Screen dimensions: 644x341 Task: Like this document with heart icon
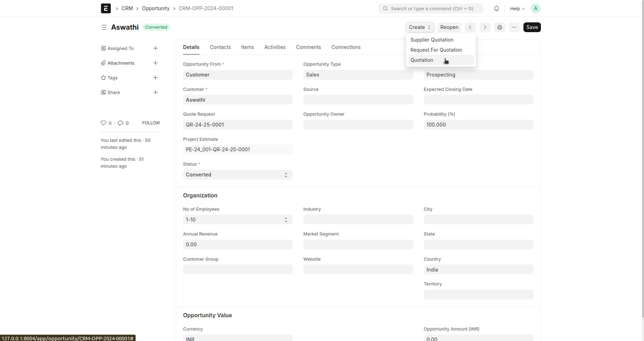pos(103,123)
